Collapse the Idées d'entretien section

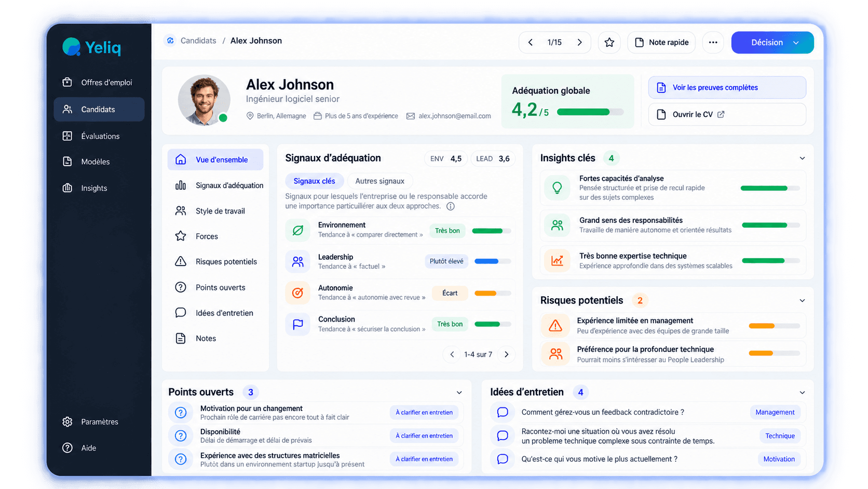point(802,393)
